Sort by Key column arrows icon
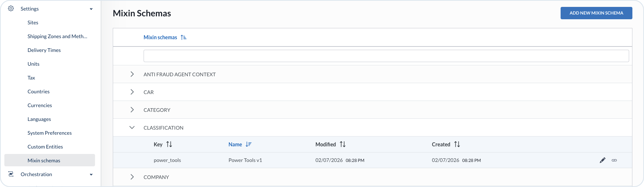 [169, 145]
